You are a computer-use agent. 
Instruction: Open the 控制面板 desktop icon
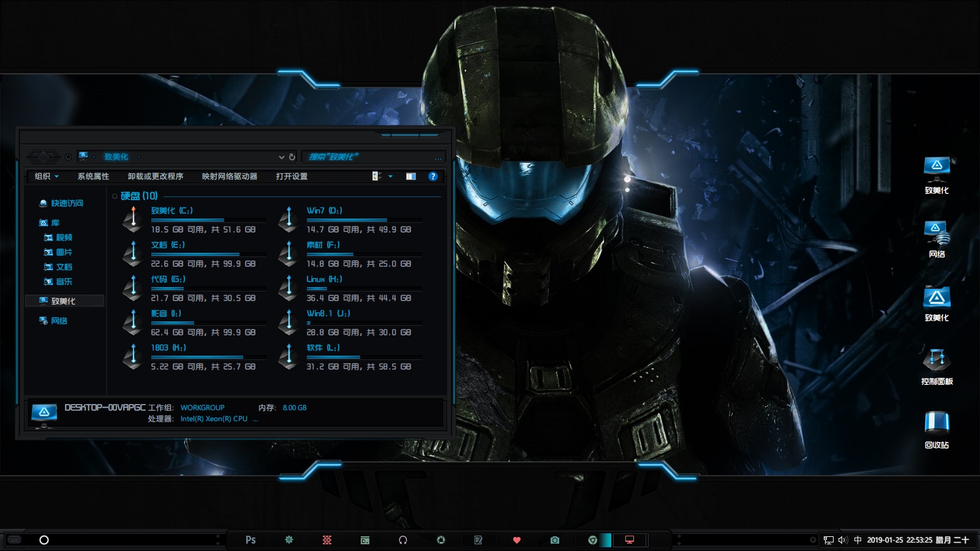click(937, 365)
